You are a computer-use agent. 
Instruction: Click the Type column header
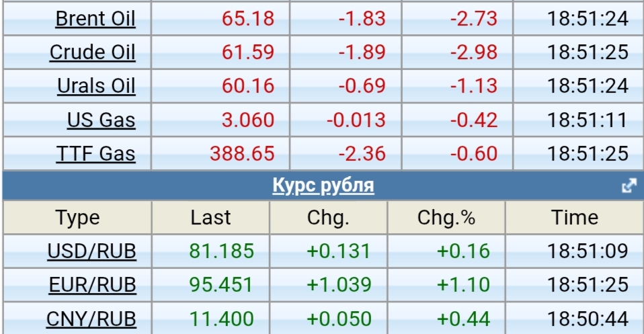[x=77, y=217]
